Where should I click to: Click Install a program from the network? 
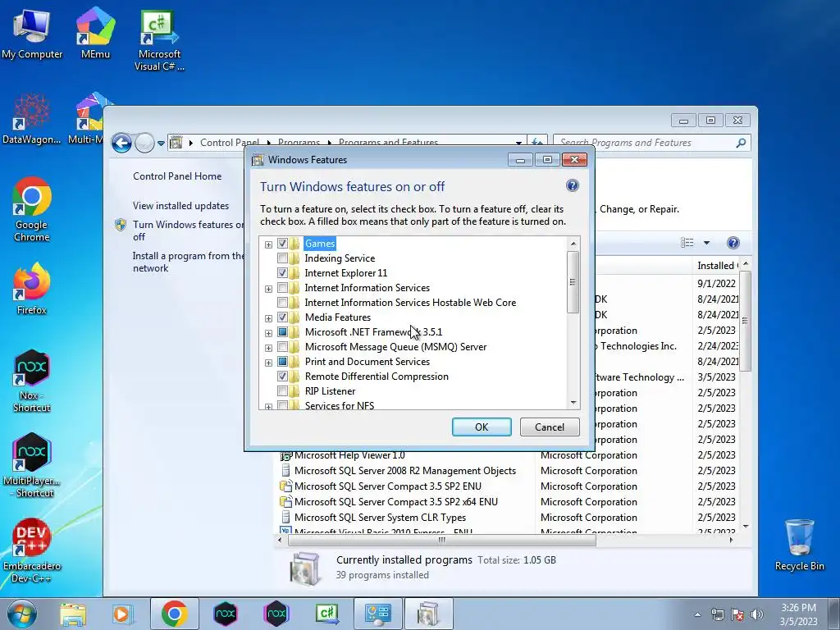click(x=188, y=262)
